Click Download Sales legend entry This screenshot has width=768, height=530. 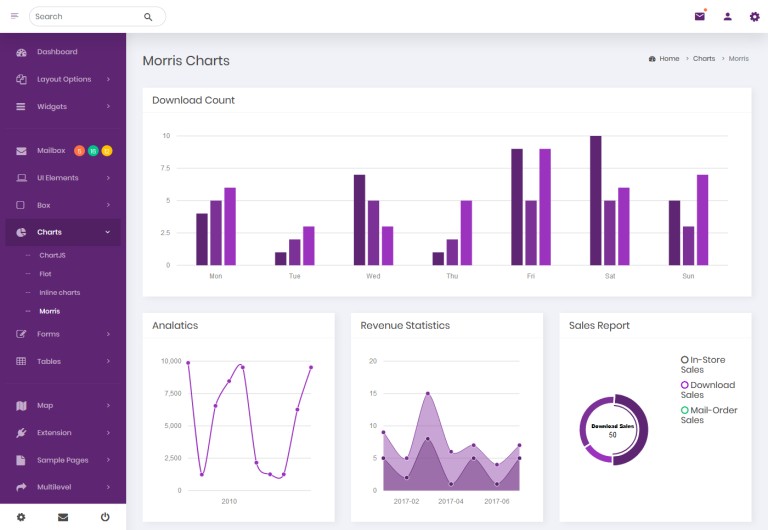tap(708, 390)
